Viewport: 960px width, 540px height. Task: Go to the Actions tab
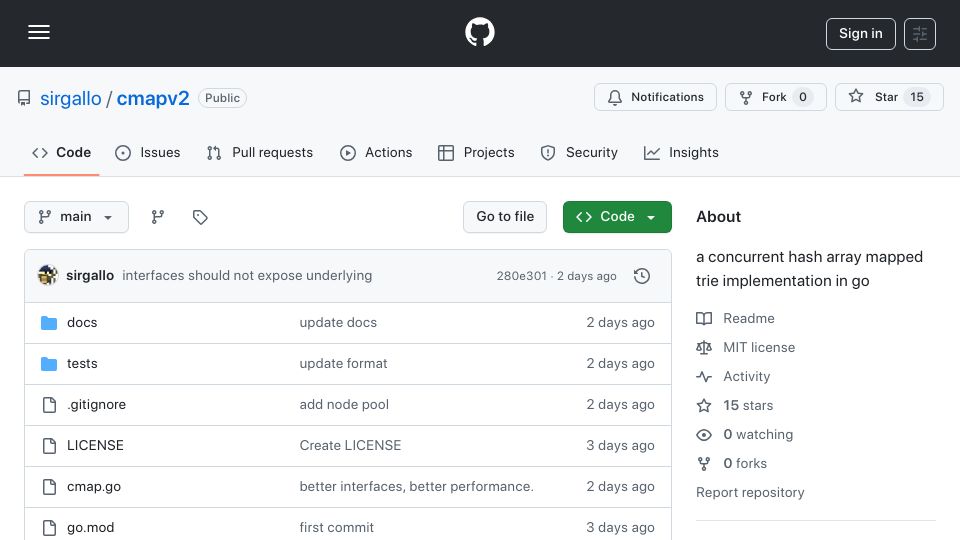376,152
